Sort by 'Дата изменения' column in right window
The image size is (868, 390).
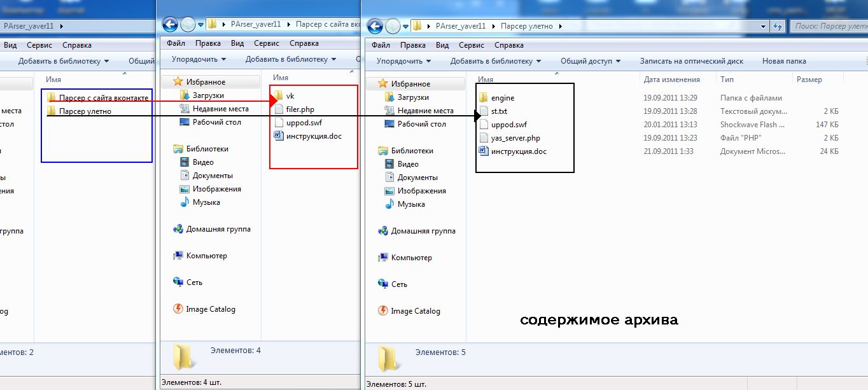coord(671,80)
